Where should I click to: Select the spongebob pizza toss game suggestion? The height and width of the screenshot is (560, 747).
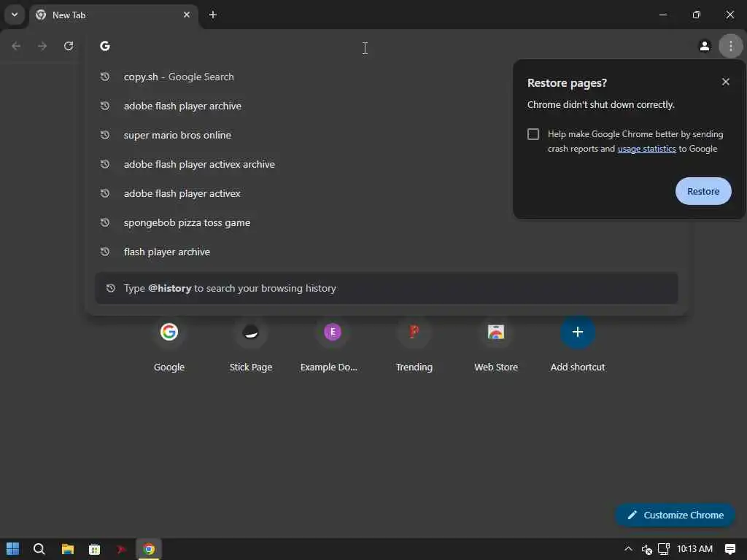point(387,222)
